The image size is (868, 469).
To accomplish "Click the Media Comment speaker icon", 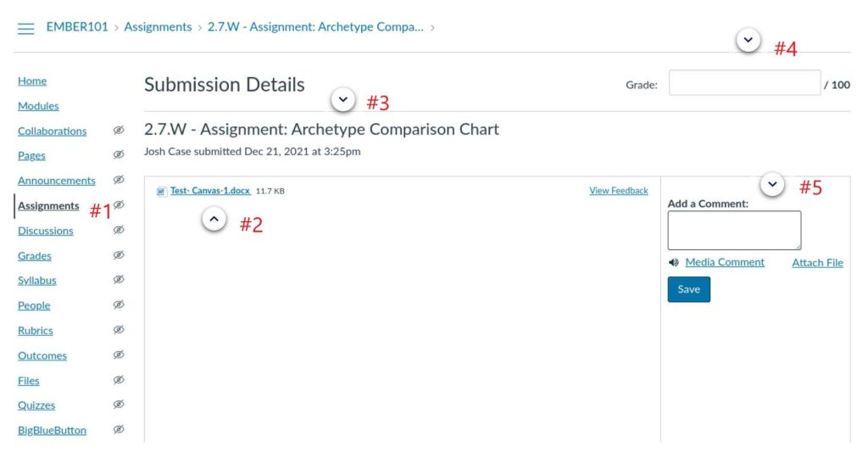I will 674,263.
